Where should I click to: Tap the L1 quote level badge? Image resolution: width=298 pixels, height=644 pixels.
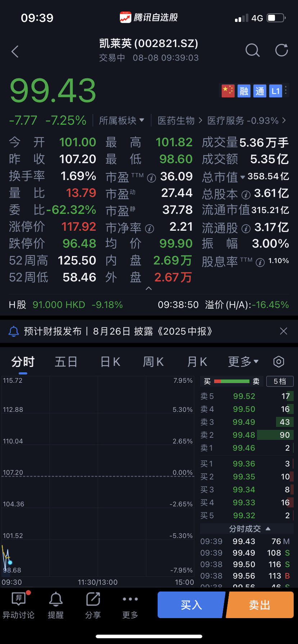[x=275, y=91]
